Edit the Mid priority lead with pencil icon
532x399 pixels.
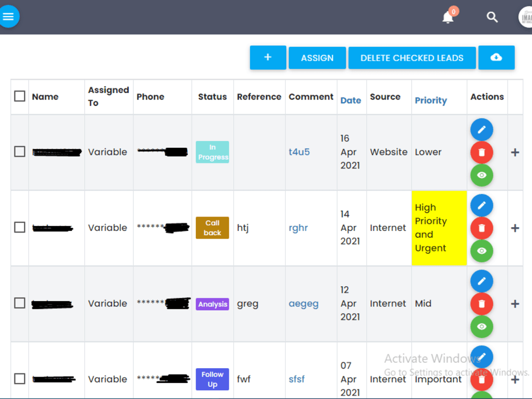(481, 281)
